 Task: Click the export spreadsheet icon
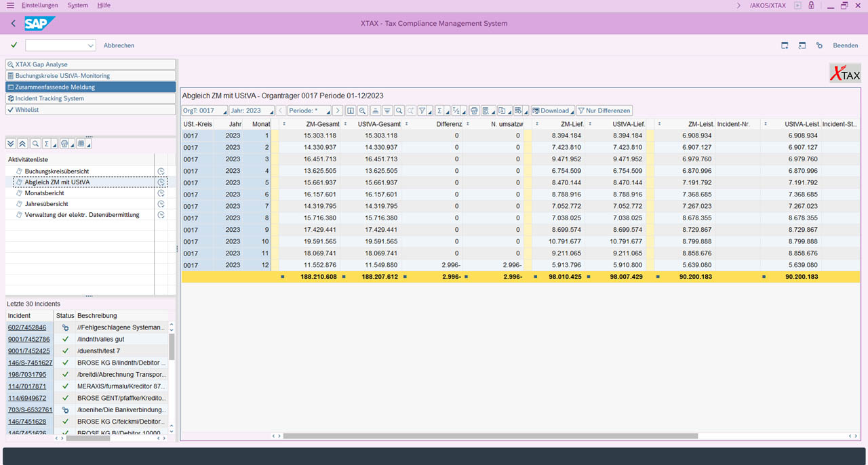(x=502, y=110)
